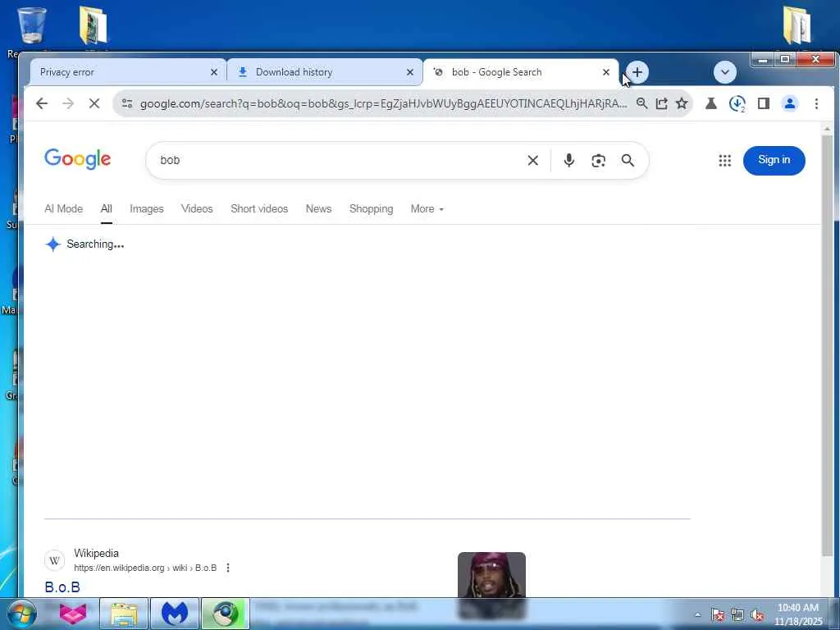Click the address bar URL
This screenshot has height=630, width=840.
(383, 103)
